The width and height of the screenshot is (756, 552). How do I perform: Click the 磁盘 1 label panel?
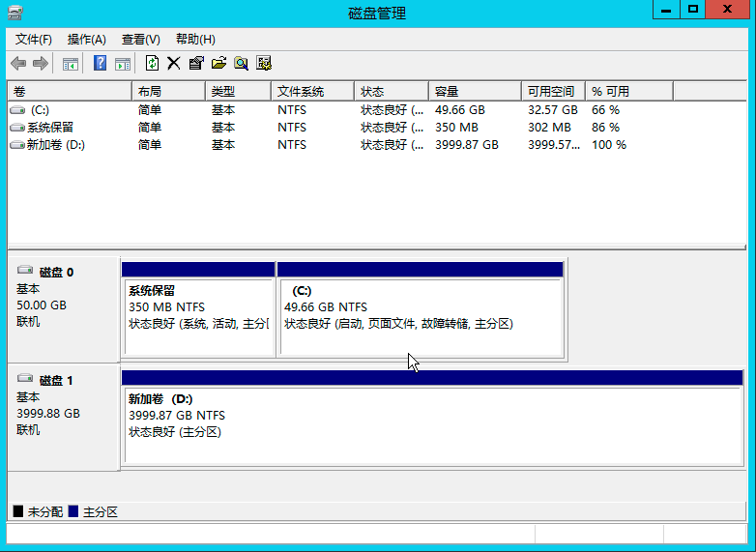click(x=63, y=418)
